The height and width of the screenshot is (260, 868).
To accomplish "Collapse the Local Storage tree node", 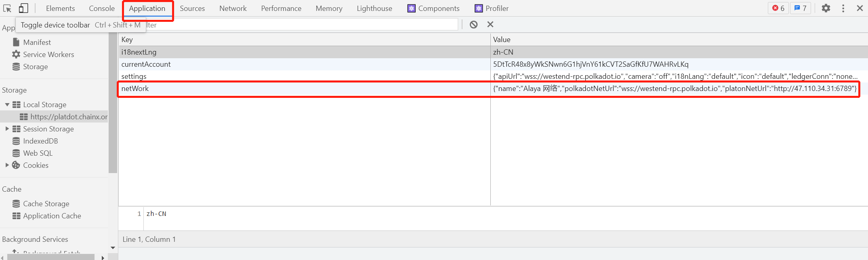I will 7,104.
